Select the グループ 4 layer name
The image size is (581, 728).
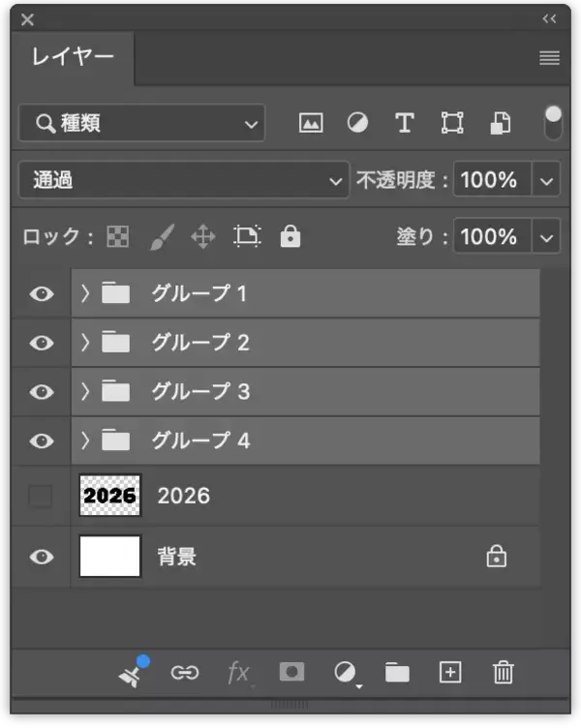(x=200, y=440)
